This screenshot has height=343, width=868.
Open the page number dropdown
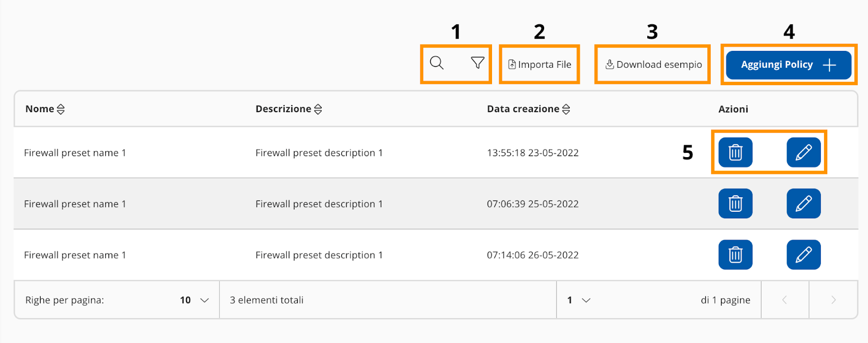point(579,300)
